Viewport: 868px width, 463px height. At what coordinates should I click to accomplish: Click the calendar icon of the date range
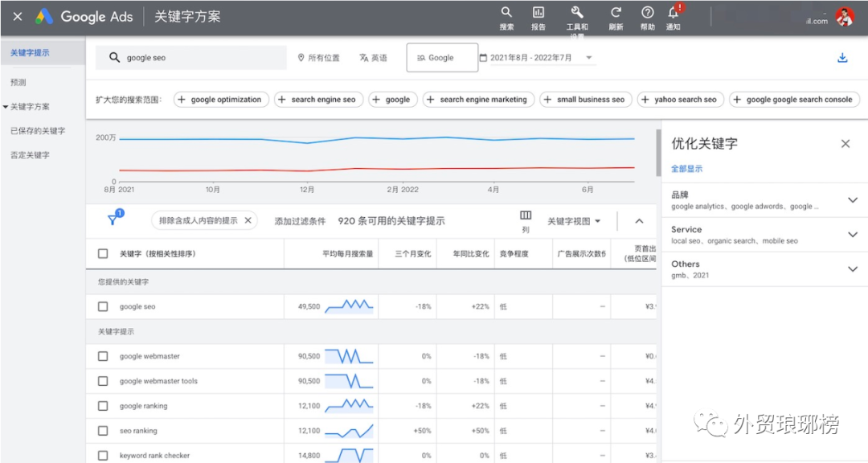pyautogui.click(x=483, y=58)
